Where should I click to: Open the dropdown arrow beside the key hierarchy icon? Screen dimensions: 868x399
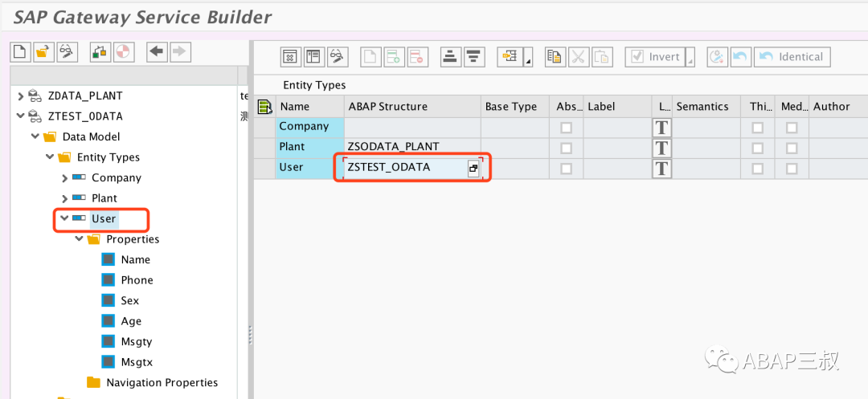(x=528, y=58)
